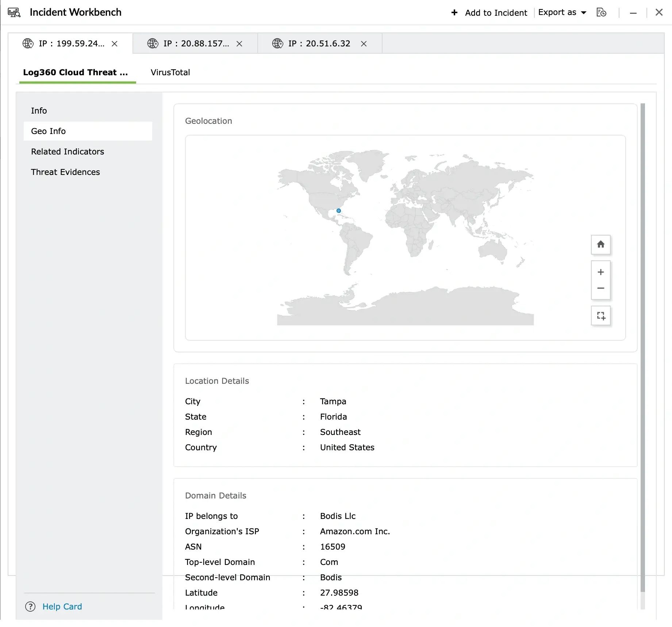672x627 pixels.
Task: Close the Incident Workbench window
Action: [x=659, y=12]
